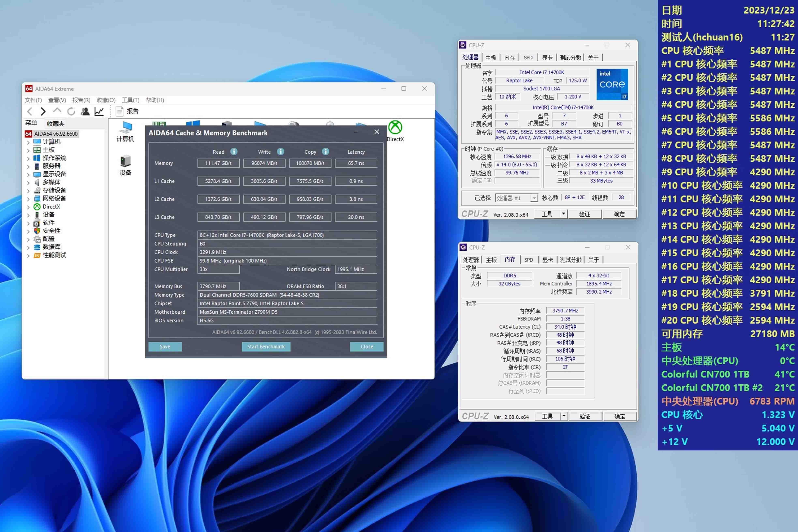Expand the 软件 tree node chevron
This screenshot has width=798, height=532.
(x=29, y=223)
